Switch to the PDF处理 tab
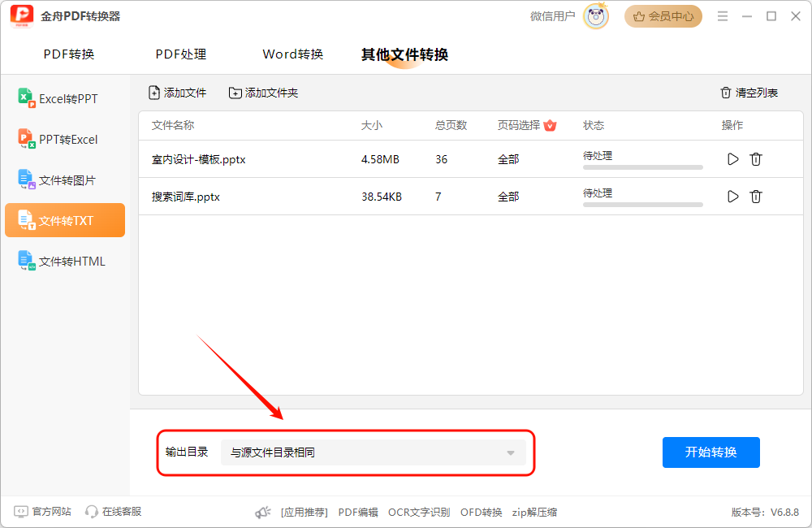Screen dimensions: 812x528 click(181, 54)
